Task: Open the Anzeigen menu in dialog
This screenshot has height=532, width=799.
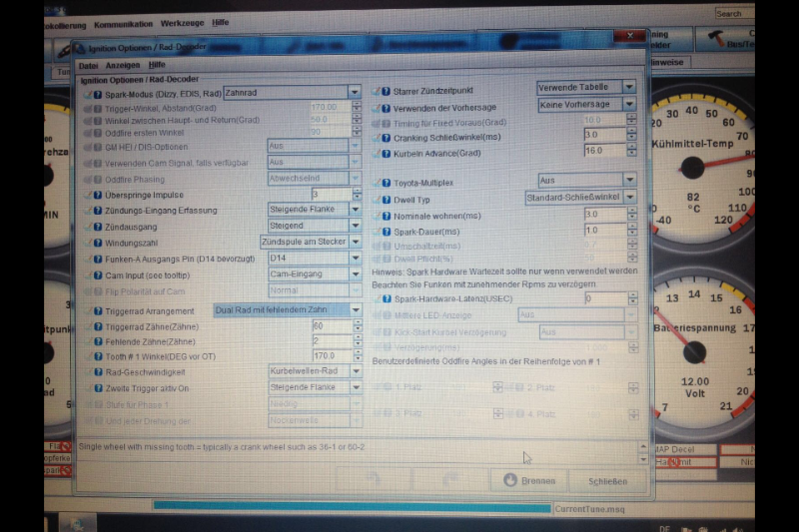Action: (x=123, y=64)
